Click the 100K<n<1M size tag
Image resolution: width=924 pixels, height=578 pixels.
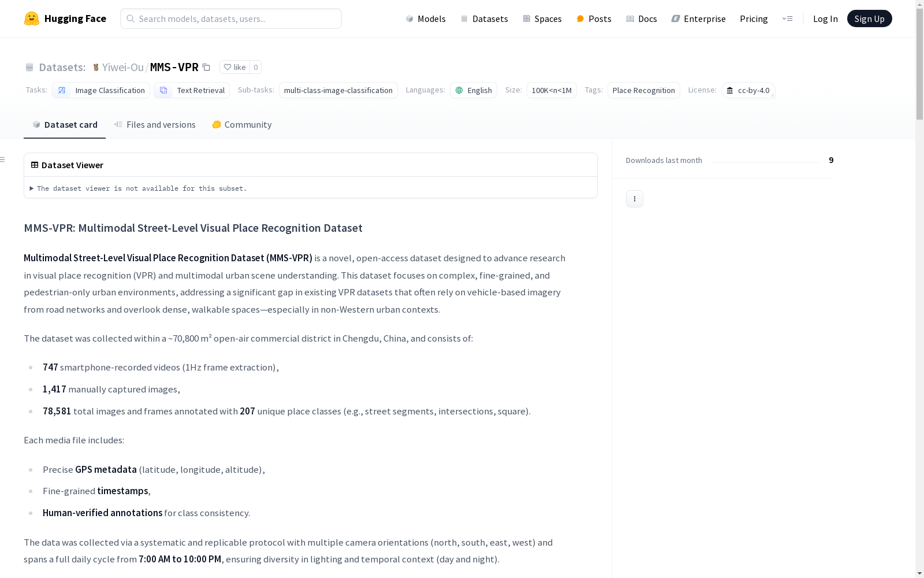[x=552, y=90]
